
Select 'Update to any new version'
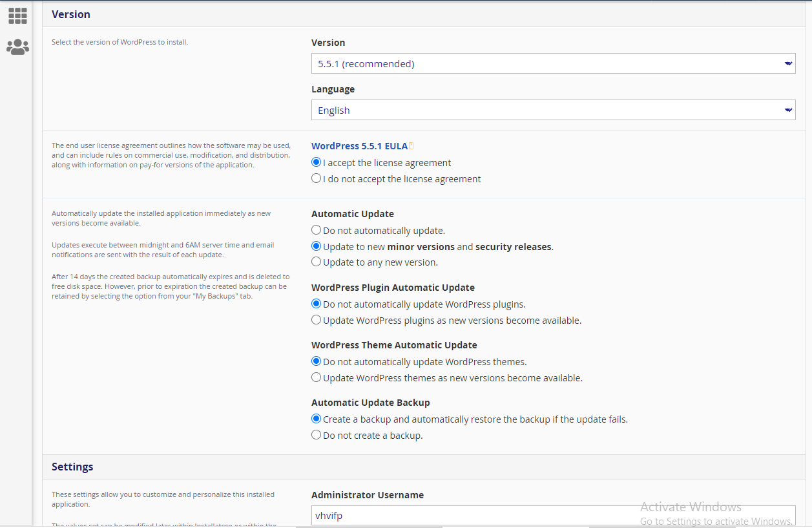[x=316, y=262]
